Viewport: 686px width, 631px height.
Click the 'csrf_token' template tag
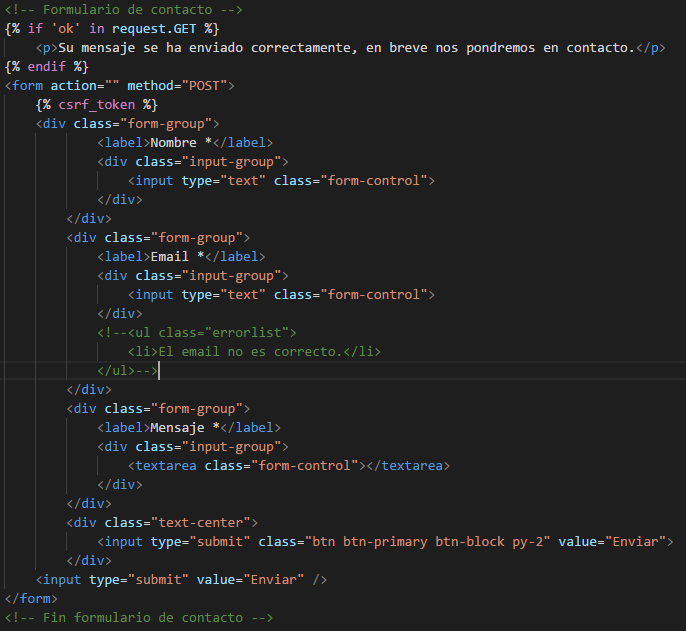[x=97, y=105]
